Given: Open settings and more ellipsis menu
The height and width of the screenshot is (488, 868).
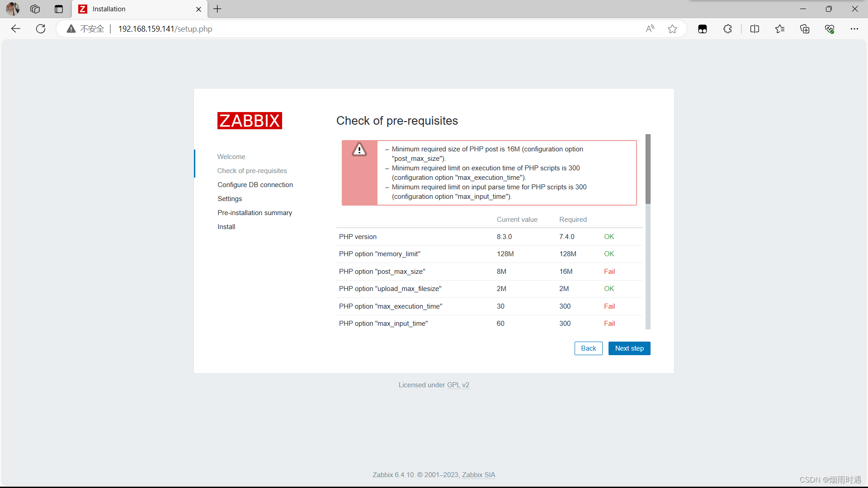Looking at the screenshot, I should pyautogui.click(x=854, y=29).
